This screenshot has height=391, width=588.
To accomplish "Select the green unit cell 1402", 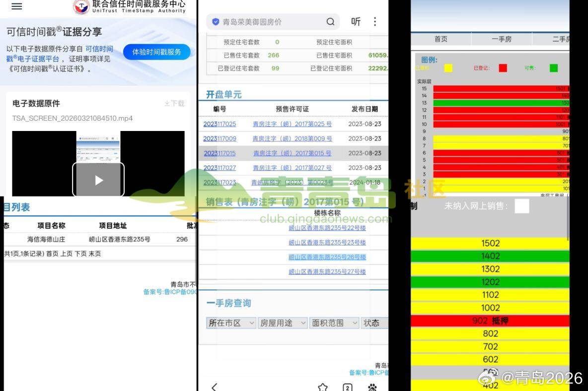I will pyautogui.click(x=490, y=256).
